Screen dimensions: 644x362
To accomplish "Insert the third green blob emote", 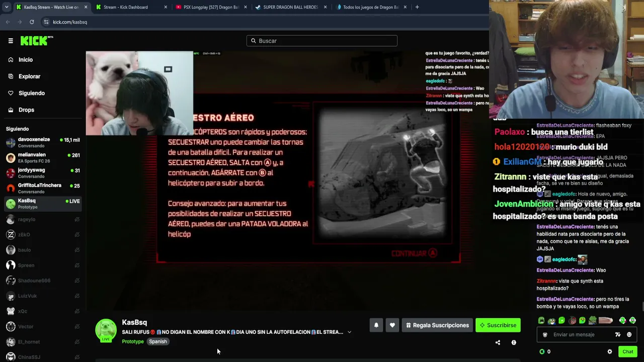I will click(x=561, y=320).
